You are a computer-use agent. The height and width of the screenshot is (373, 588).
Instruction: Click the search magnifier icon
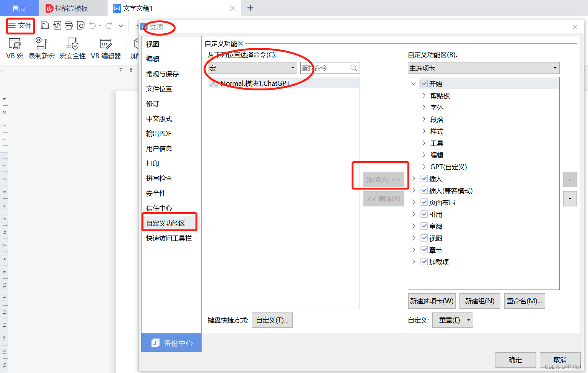pyautogui.click(x=354, y=68)
